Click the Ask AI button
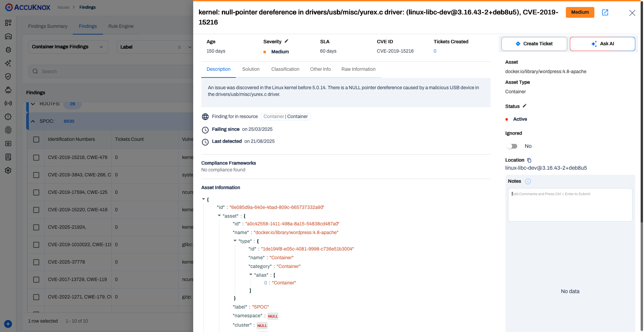The width and height of the screenshot is (644, 332). coord(602,44)
